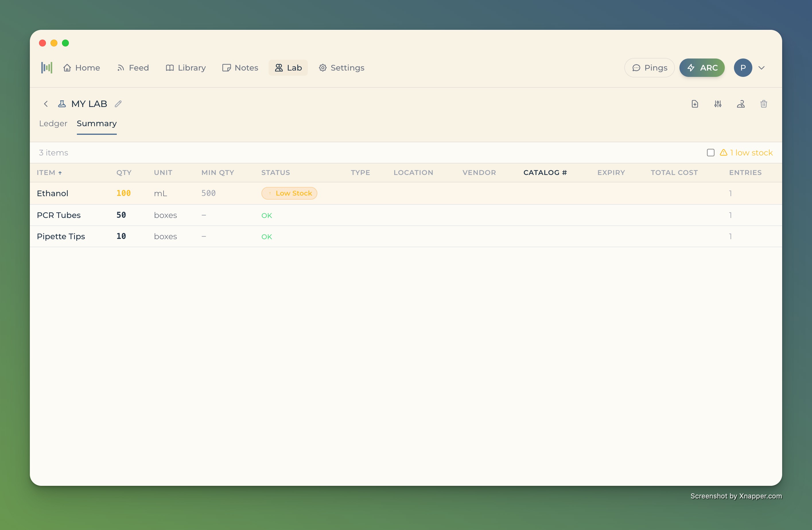Expand the profile dropdown chevron
The width and height of the screenshot is (812, 530).
(761, 67)
